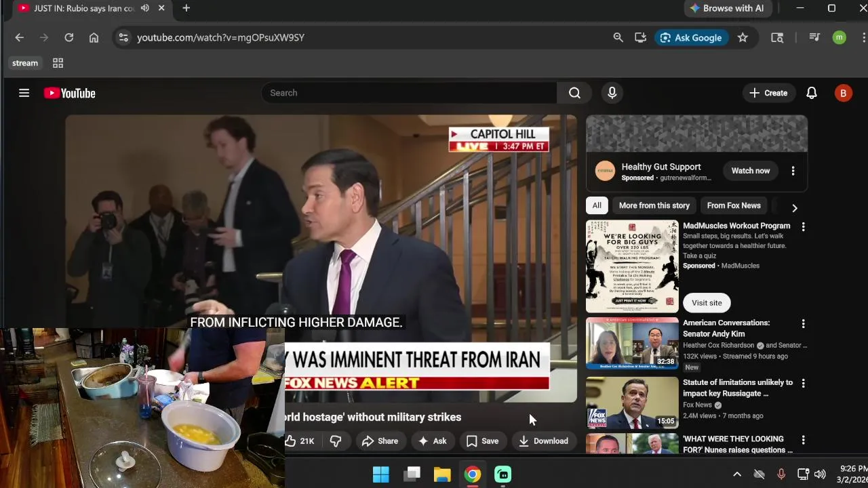The height and width of the screenshot is (488, 868).
Task: Start voice search with microphone icon
Action: click(x=612, y=93)
